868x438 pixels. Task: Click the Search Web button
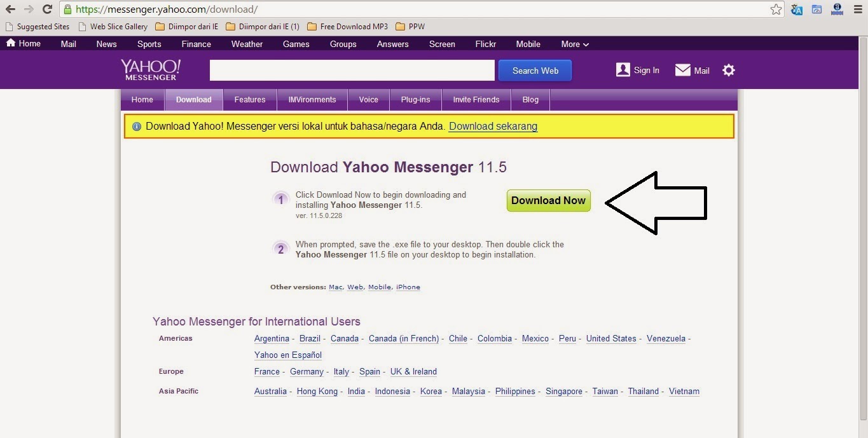pos(535,71)
